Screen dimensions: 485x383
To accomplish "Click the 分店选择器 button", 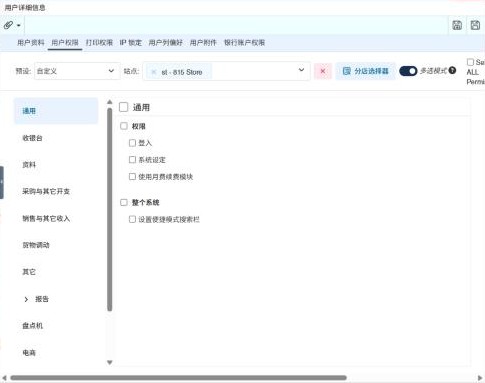I will [366, 71].
